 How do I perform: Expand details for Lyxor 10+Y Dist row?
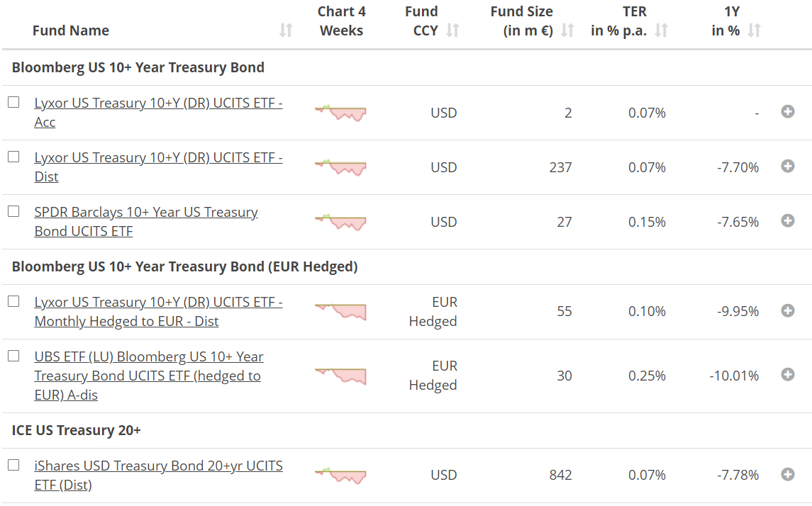tap(787, 166)
